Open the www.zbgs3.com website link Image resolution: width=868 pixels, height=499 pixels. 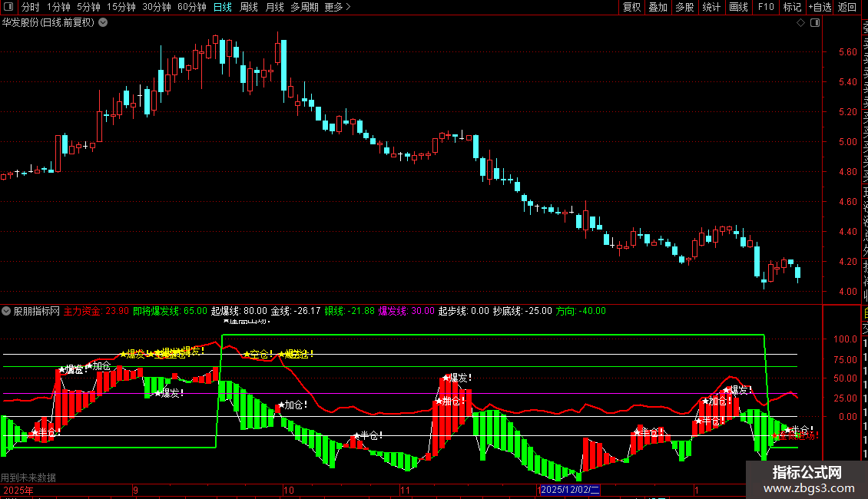point(809,488)
